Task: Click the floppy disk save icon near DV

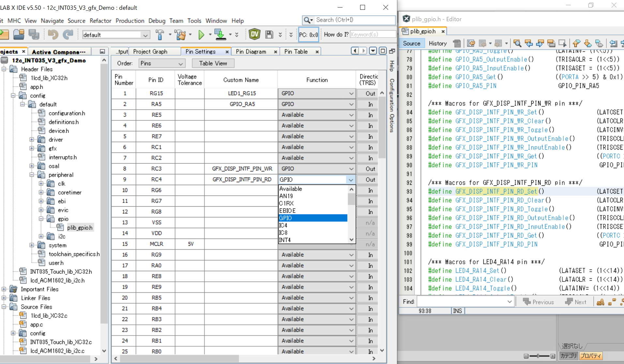Action: (269, 35)
